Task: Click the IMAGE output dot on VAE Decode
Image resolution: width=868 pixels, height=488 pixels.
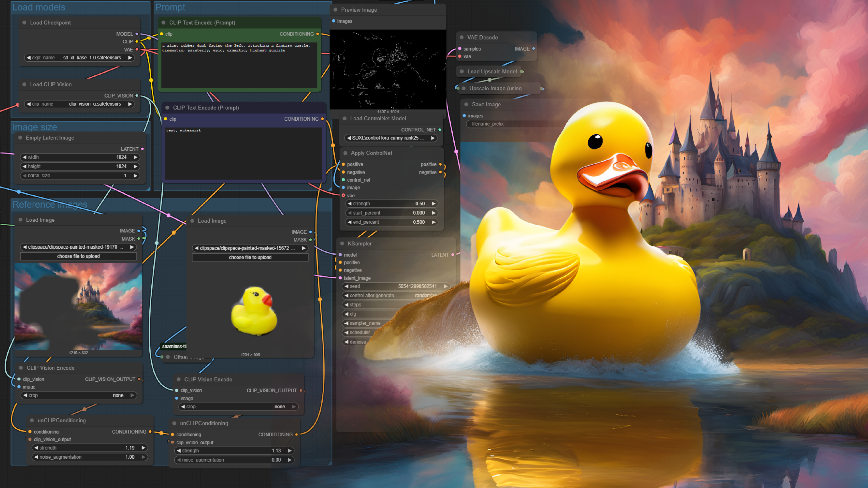Action: pyautogui.click(x=533, y=49)
